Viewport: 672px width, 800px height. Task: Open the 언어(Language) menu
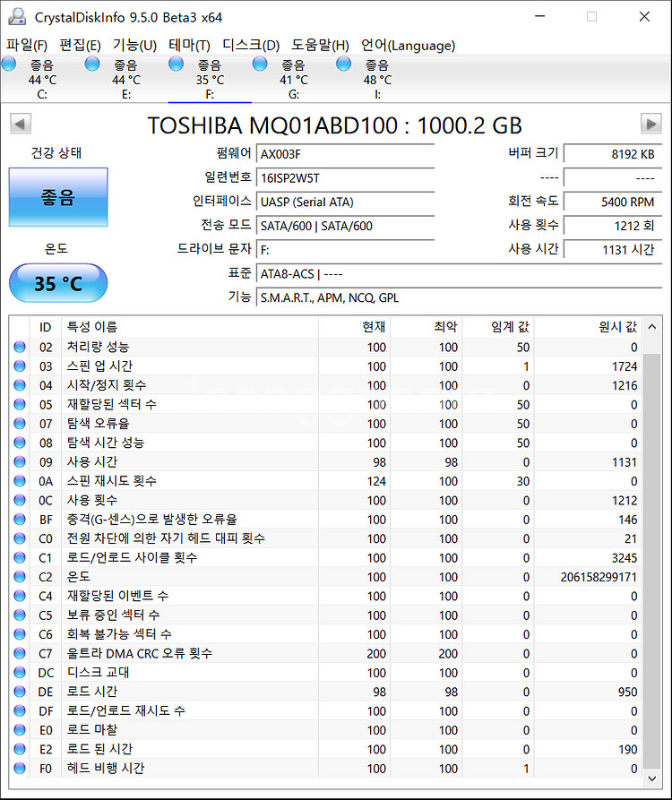(408, 46)
